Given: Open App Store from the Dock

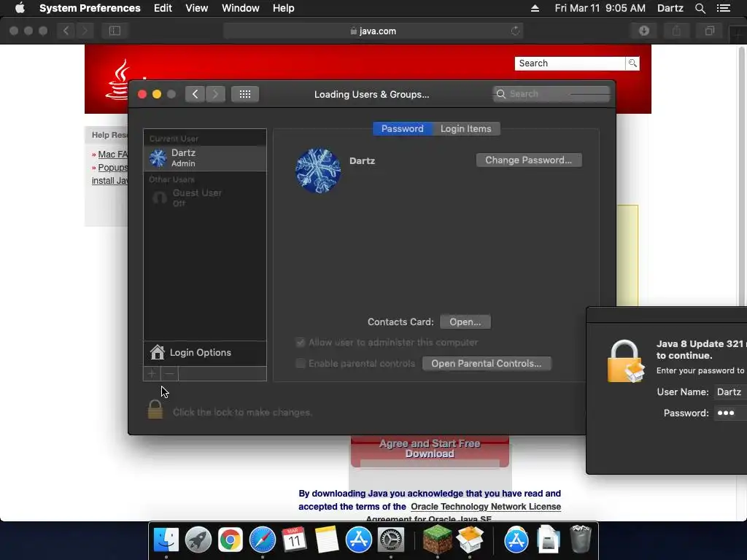Looking at the screenshot, I should (x=359, y=540).
